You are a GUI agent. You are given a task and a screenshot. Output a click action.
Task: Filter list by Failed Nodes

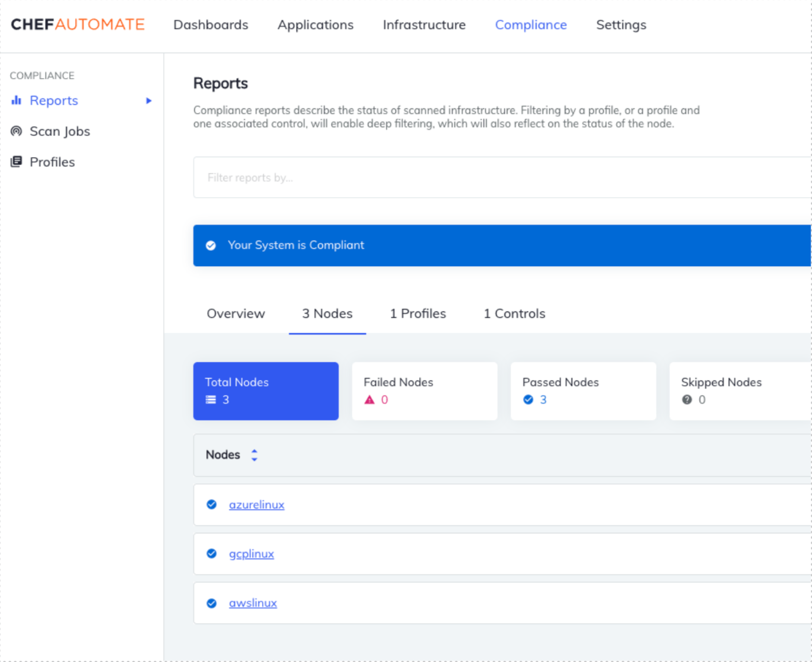pyautogui.click(x=424, y=391)
